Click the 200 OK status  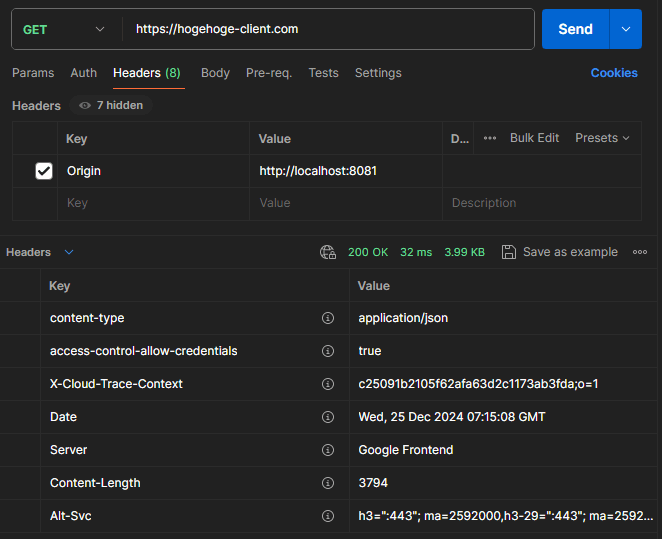click(x=368, y=252)
